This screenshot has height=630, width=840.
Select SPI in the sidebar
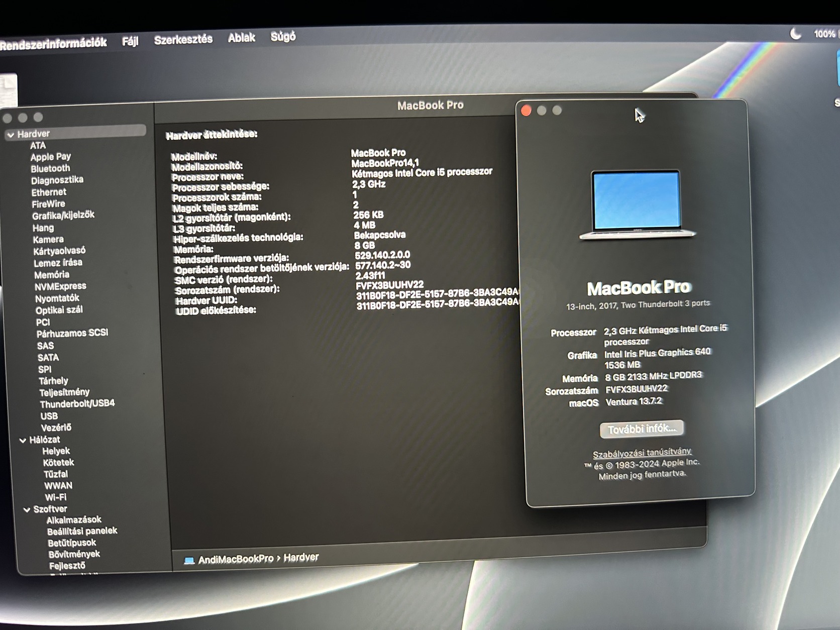45,370
